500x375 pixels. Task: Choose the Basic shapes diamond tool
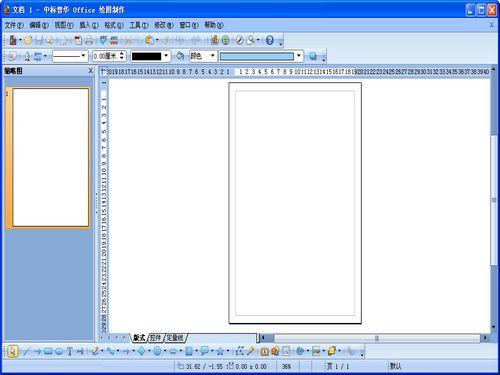click(142, 351)
